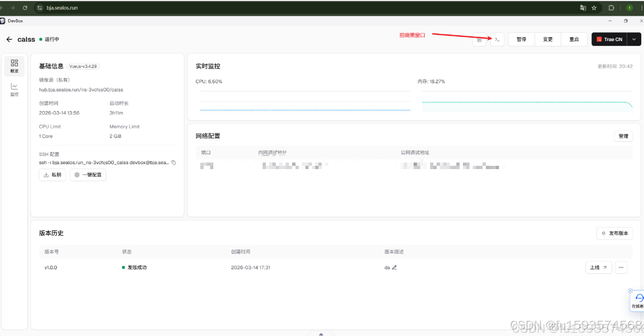Go back with the left arrow
The height and width of the screenshot is (336, 644).
(9, 39)
